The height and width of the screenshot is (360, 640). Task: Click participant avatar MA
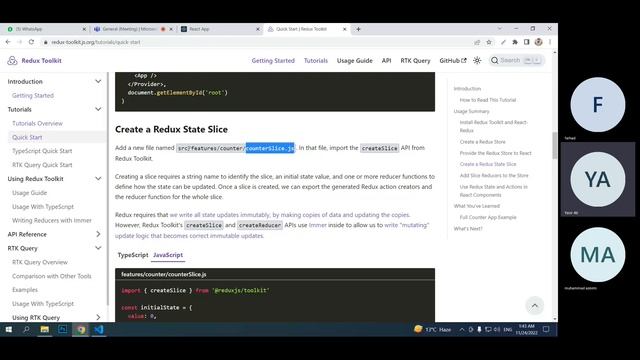point(598,255)
